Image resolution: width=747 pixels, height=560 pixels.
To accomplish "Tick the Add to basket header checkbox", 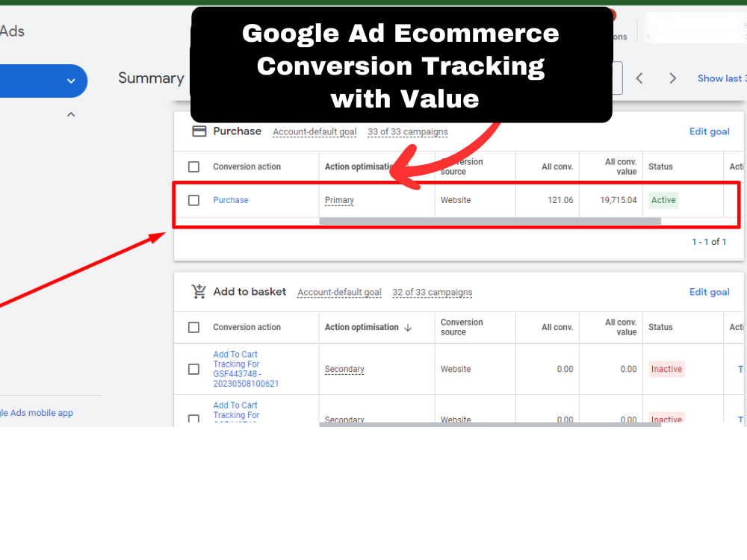I will click(193, 327).
